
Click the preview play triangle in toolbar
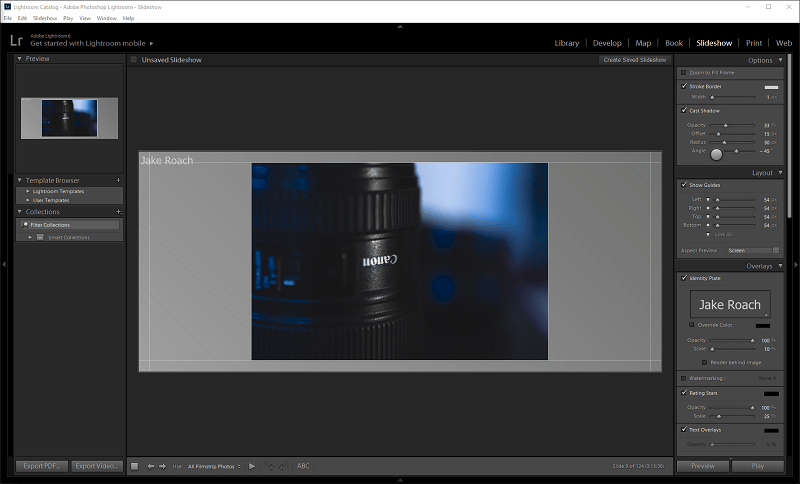(252, 466)
